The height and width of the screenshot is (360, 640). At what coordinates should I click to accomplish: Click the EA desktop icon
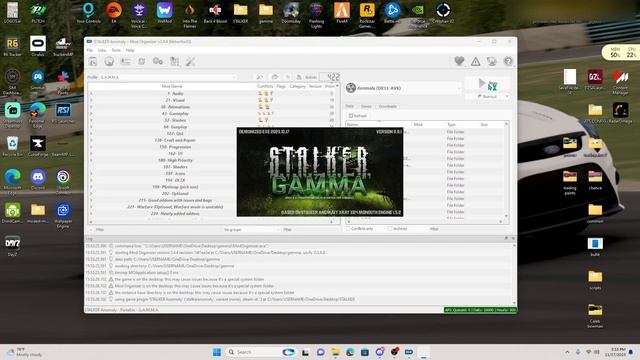point(114,13)
